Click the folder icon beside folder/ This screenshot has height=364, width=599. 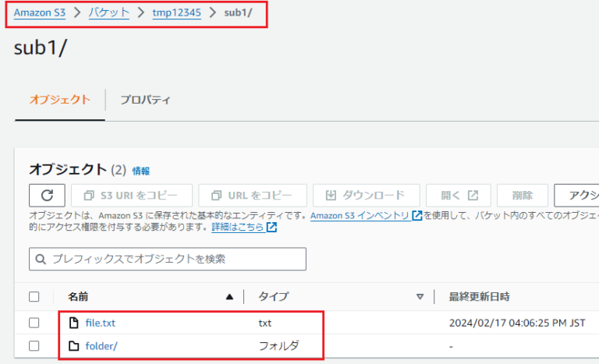coord(74,346)
